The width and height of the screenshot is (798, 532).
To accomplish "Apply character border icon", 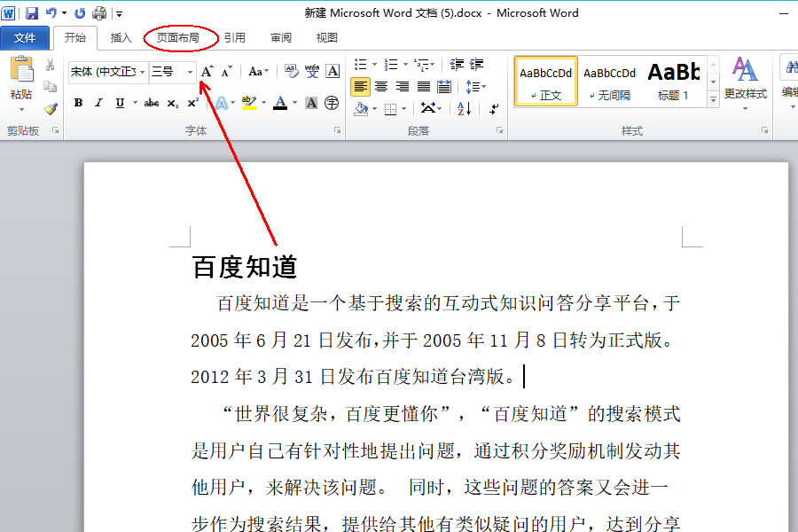I will click(x=332, y=71).
